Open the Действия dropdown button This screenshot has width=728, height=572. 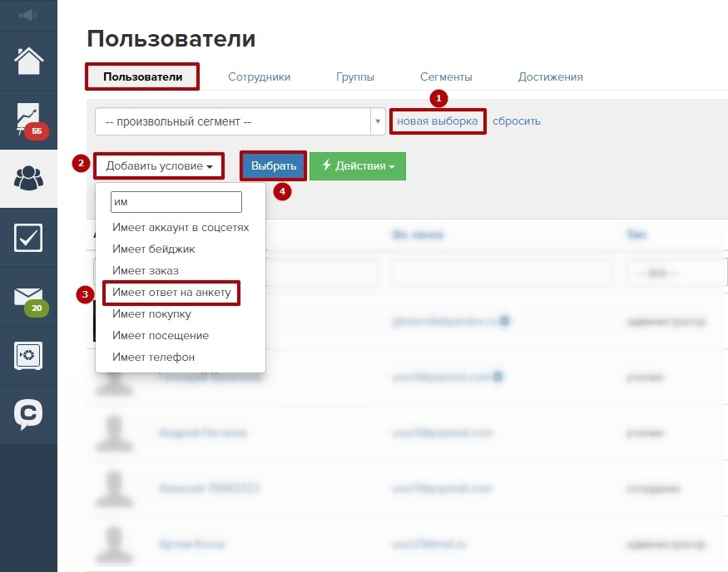pyautogui.click(x=358, y=166)
